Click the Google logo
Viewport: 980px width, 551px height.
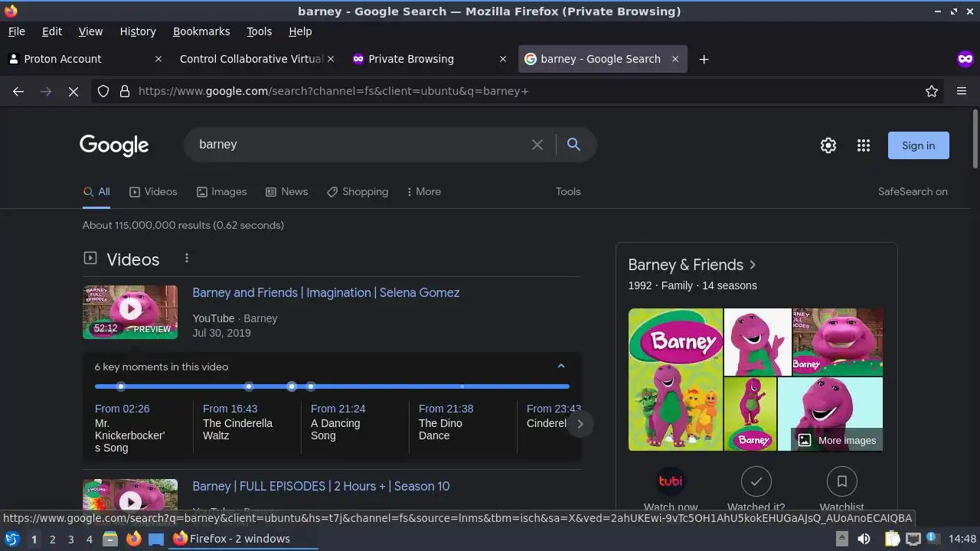pos(114,145)
